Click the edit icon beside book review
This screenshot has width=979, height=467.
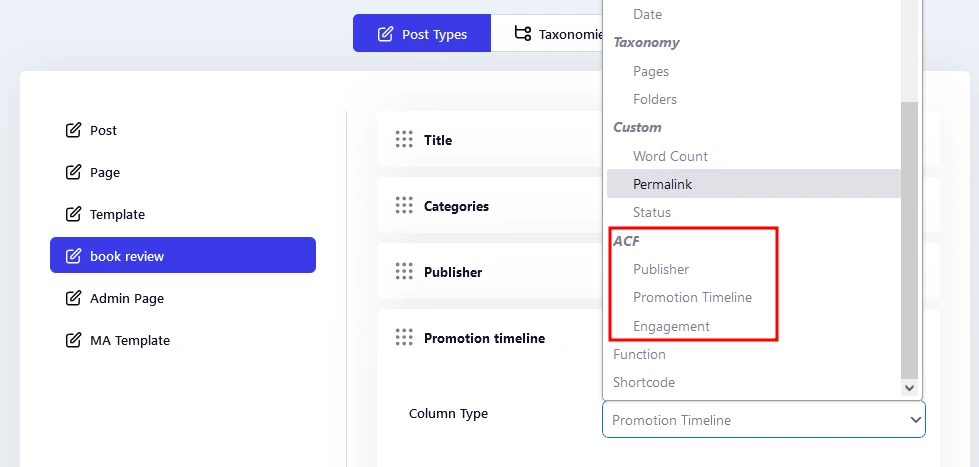click(x=73, y=256)
